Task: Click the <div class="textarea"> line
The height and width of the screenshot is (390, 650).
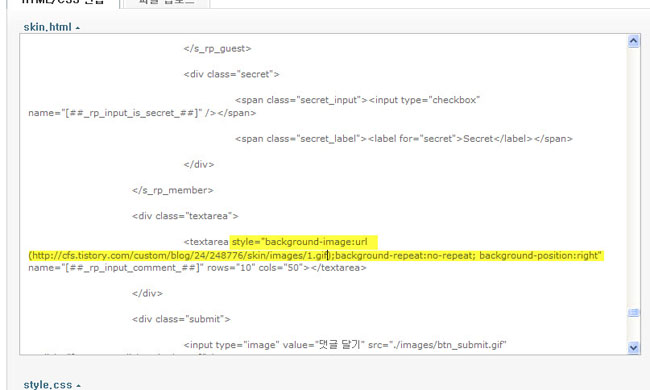Action: [x=185, y=216]
